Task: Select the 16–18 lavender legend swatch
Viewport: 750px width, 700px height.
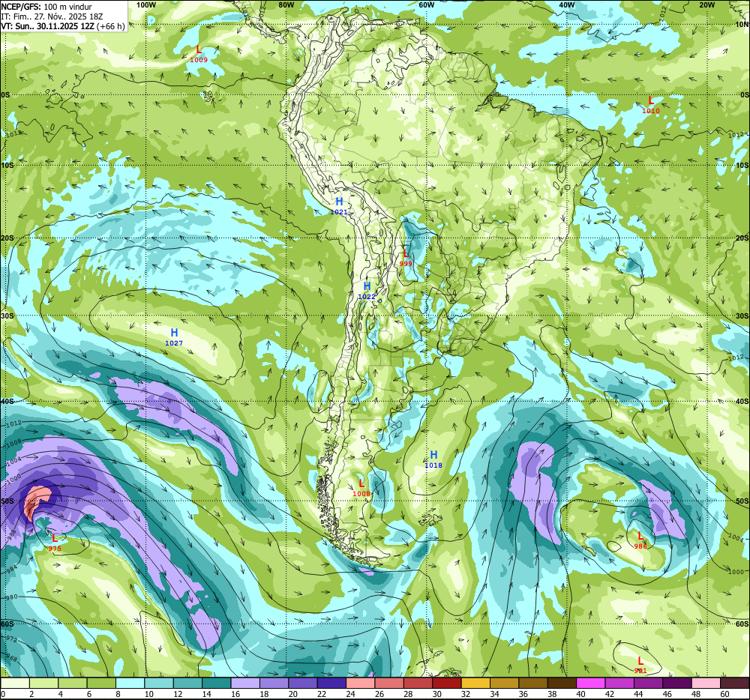Action: tap(245, 684)
